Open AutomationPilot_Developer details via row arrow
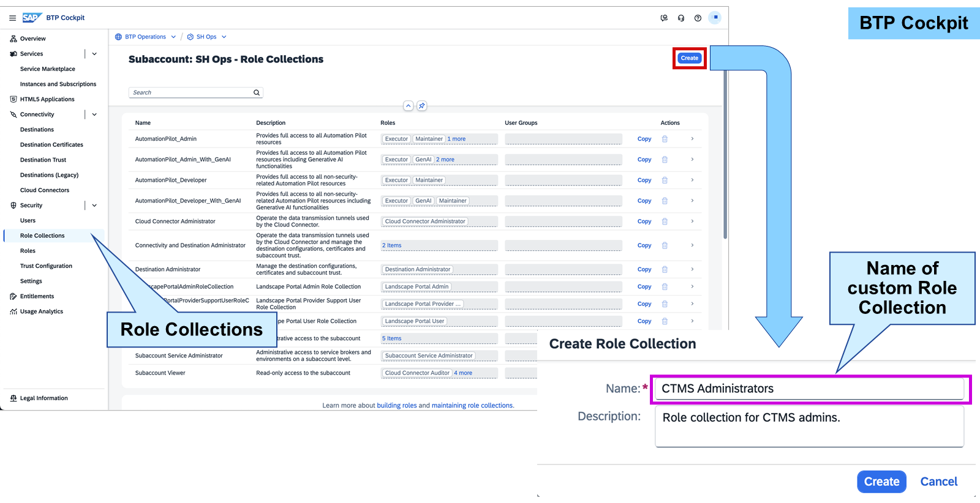 [692, 180]
